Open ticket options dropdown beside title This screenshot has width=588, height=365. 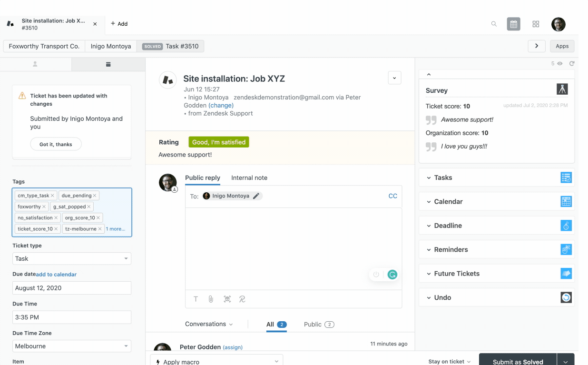point(394,78)
